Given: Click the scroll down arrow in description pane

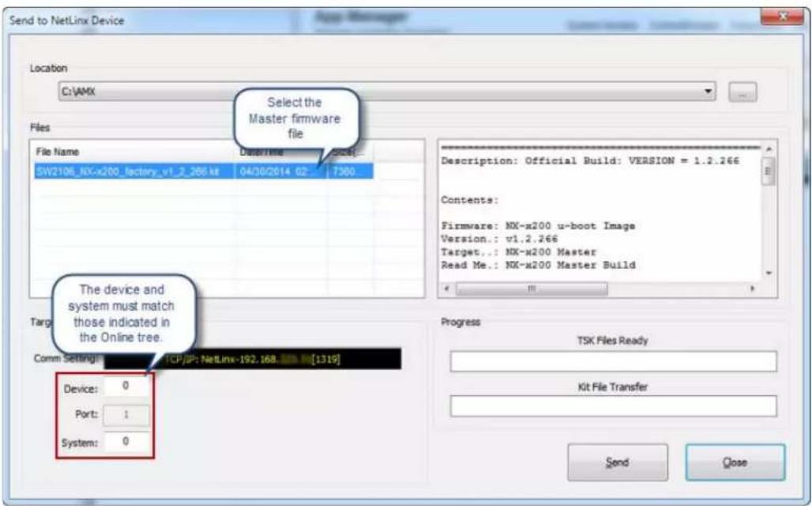Looking at the screenshot, I should click(x=769, y=274).
